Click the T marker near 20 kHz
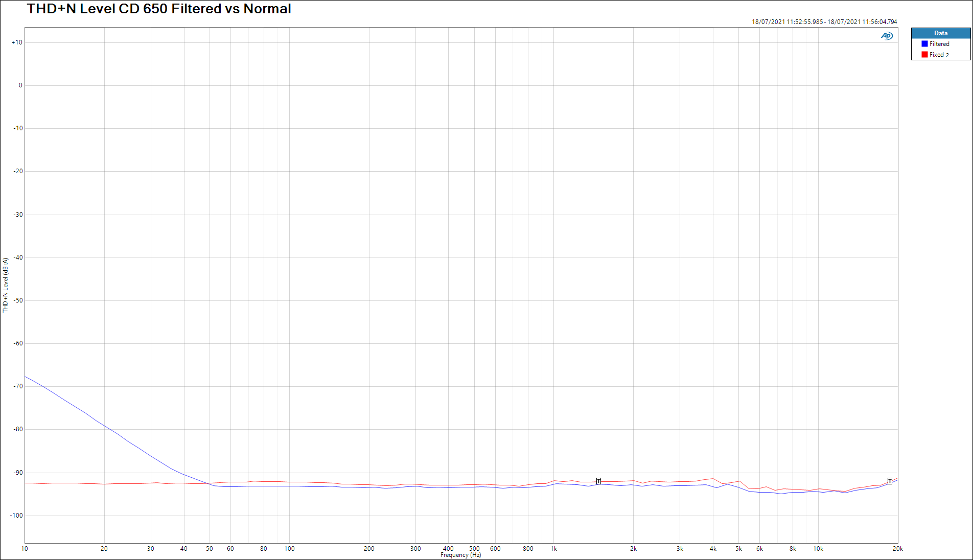Screen dimensions: 973x560 (890, 481)
